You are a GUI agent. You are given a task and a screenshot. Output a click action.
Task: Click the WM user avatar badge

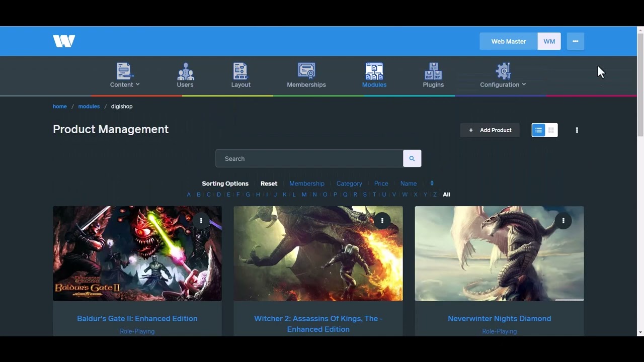click(x=549, y=41)
